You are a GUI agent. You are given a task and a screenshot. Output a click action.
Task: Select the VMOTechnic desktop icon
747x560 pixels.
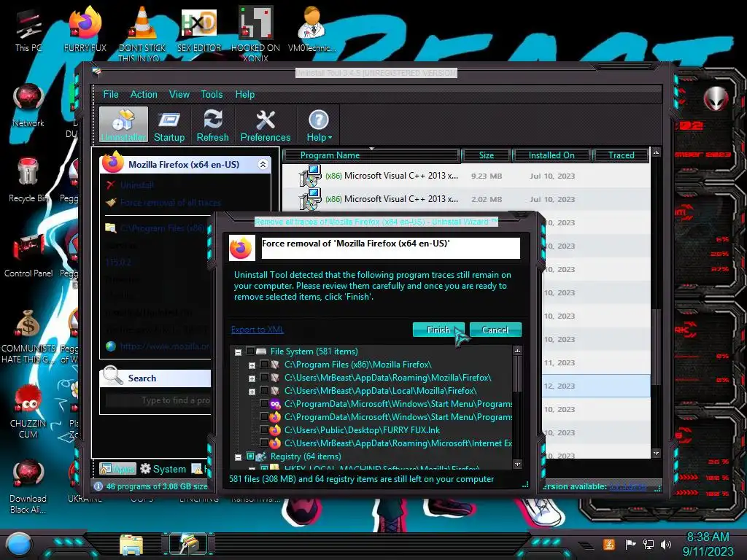tap(311, 30)
